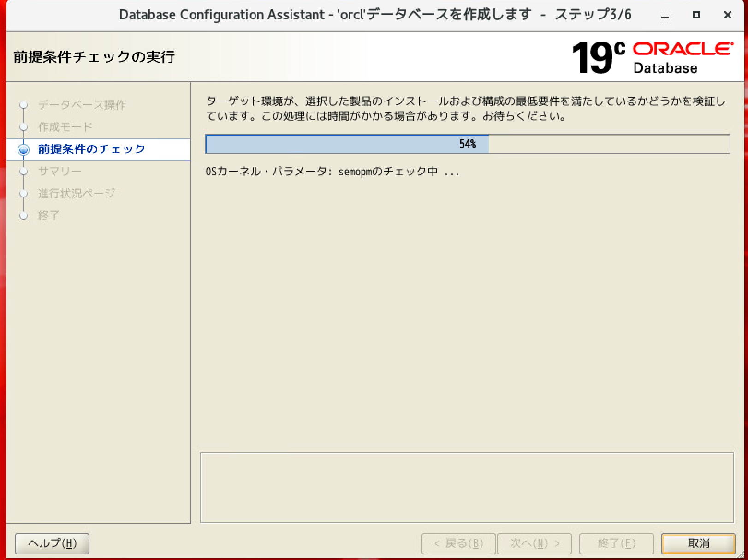Maximize the Database Configuration Assistant window
Viewport: 748px width, 560px height.
click(x=696, y=15)
